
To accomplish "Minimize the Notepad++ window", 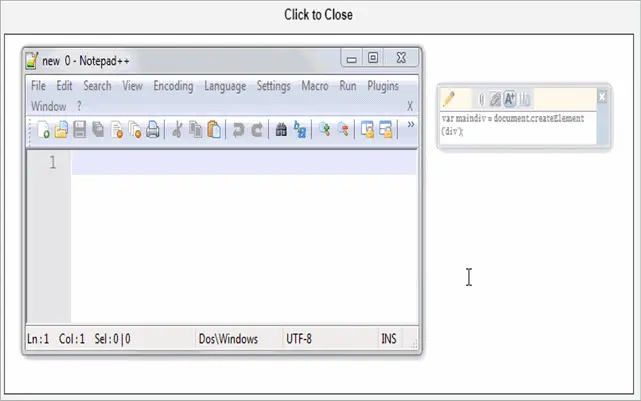I will tap(352, 58).
